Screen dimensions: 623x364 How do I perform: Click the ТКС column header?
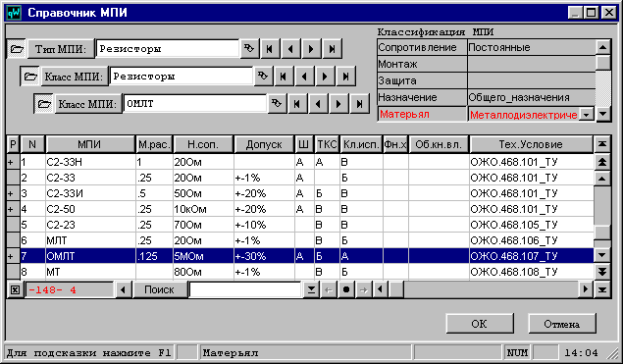coord(327,144)
